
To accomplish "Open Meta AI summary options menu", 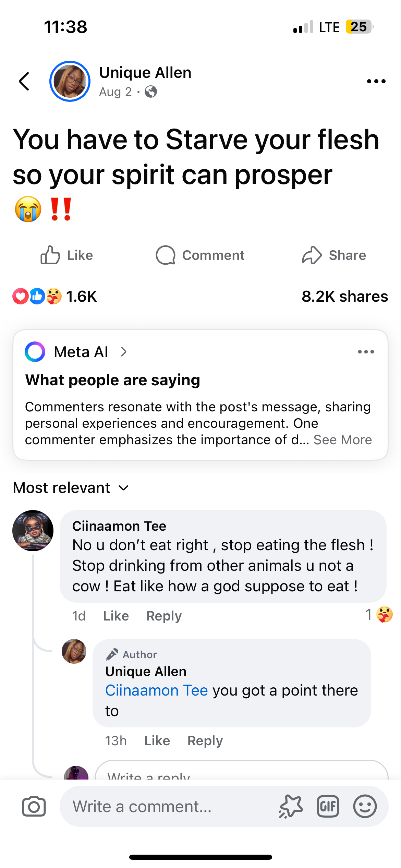I will 366,352.
